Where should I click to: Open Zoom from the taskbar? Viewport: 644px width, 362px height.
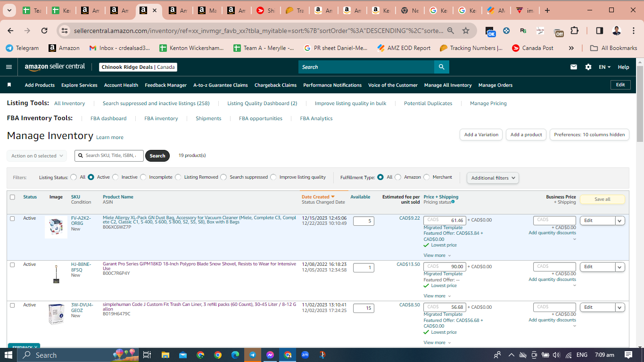305,355
